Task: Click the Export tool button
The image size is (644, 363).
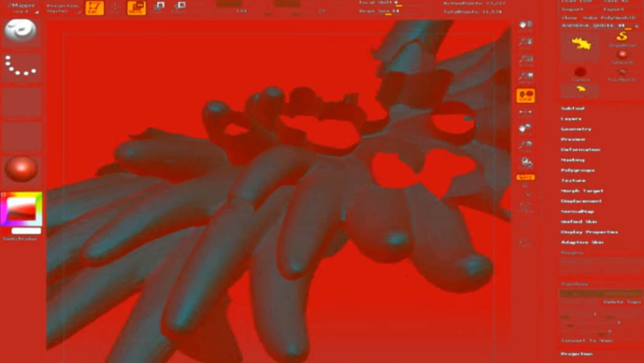Action: [x=614, y=9]
